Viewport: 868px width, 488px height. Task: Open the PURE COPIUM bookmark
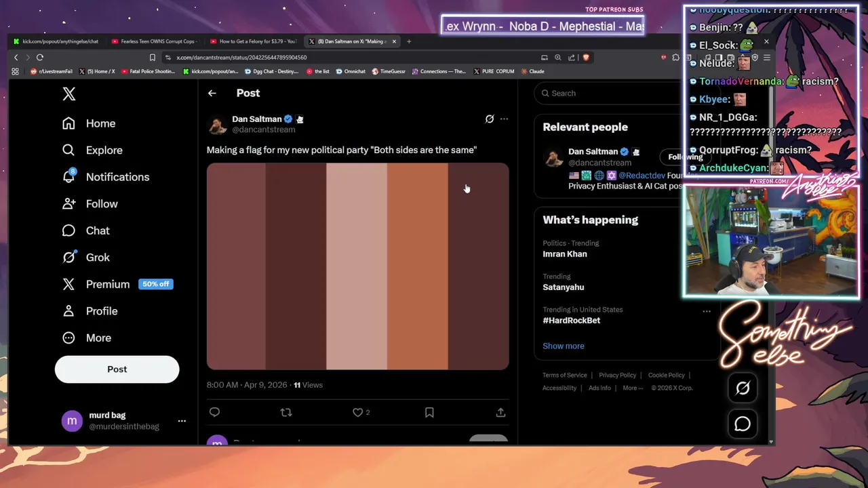pyautogui.click(x=494, y=71)
